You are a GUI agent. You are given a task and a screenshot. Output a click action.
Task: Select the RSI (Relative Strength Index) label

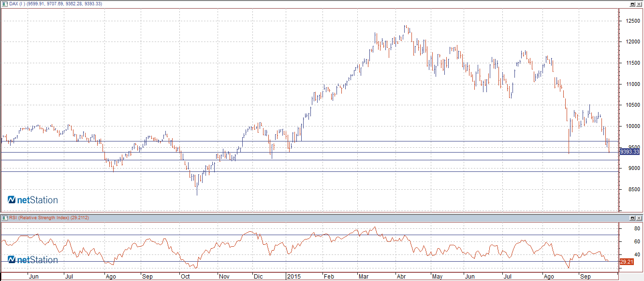[49, 218]
